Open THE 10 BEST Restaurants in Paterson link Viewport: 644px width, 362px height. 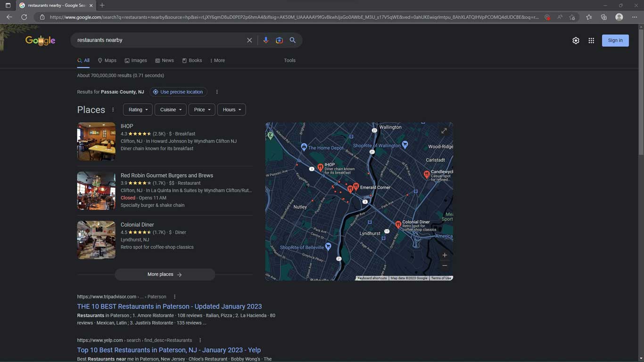(169, 306)
